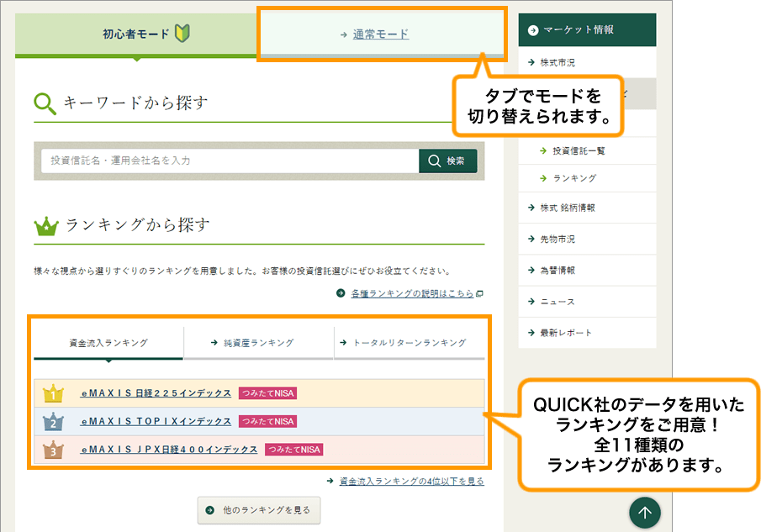Open 為替情報 sidebar item

(x=587, y=270)
